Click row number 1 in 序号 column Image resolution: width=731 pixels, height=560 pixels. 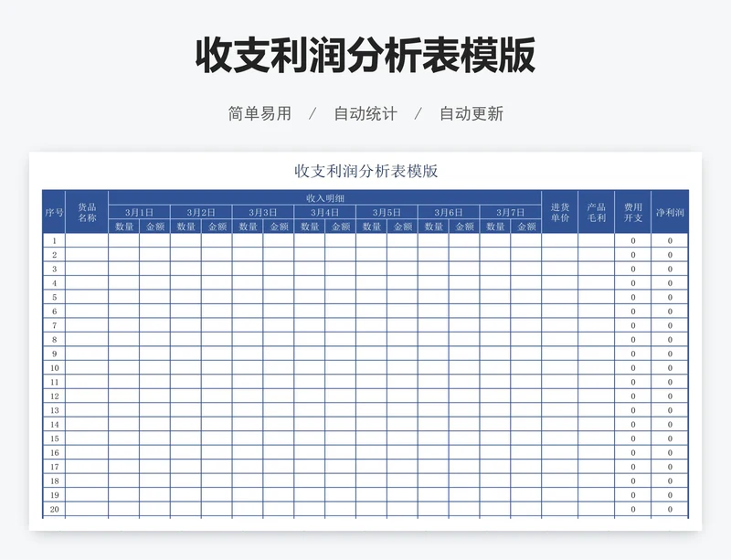(54, 240)
